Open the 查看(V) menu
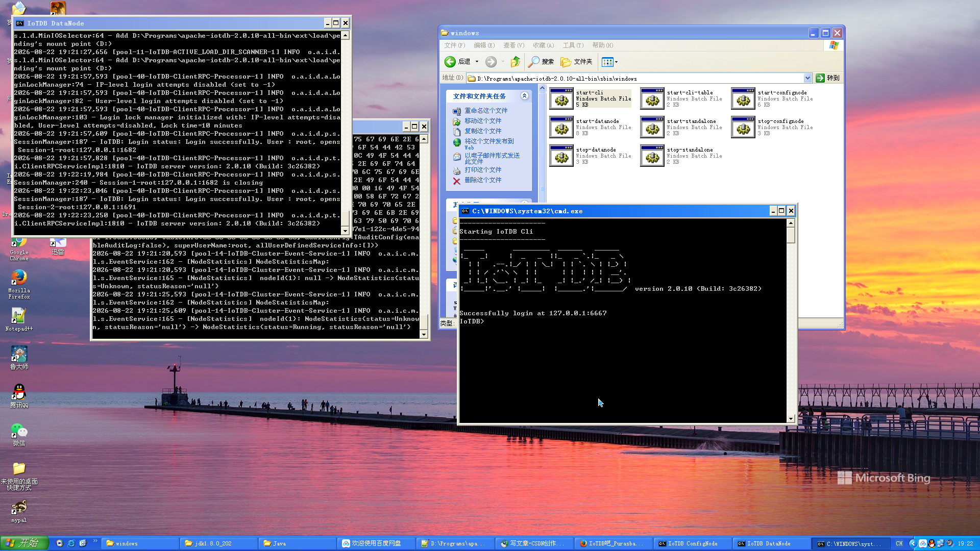Image resolution: width=980 pixels, height=551 pixels. pos(514,45)
